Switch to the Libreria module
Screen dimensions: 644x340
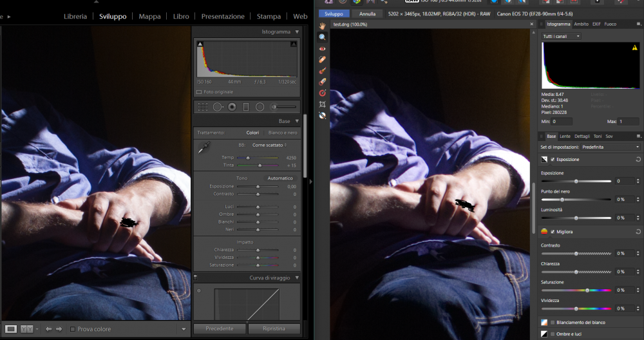point(75,16)
